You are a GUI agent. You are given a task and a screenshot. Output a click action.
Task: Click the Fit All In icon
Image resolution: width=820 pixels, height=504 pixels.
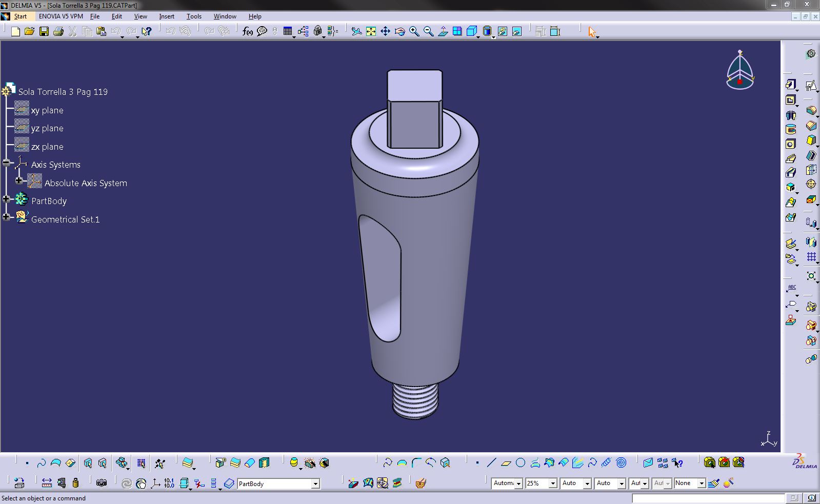pos(371,32)
